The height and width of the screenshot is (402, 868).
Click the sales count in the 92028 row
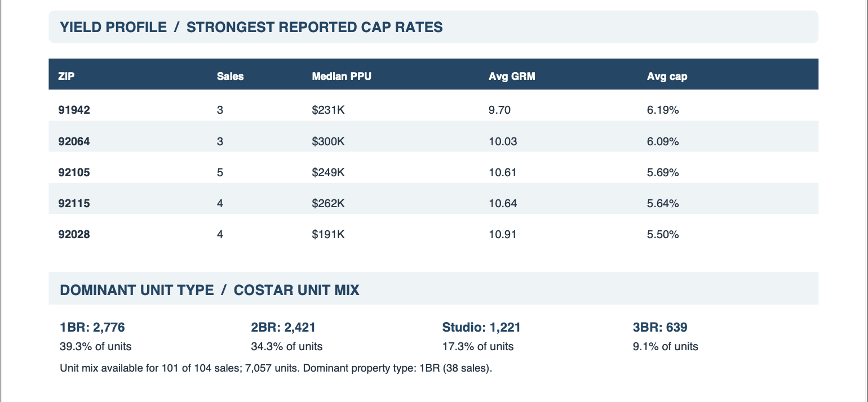tap(220, 235)
